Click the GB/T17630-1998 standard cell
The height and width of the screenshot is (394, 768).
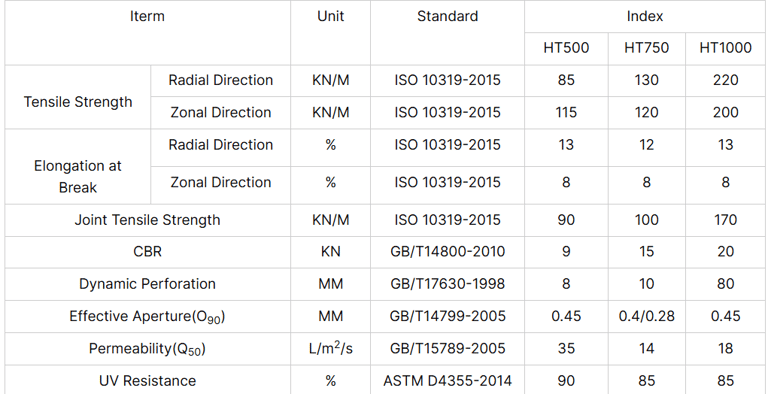point(447,284)
